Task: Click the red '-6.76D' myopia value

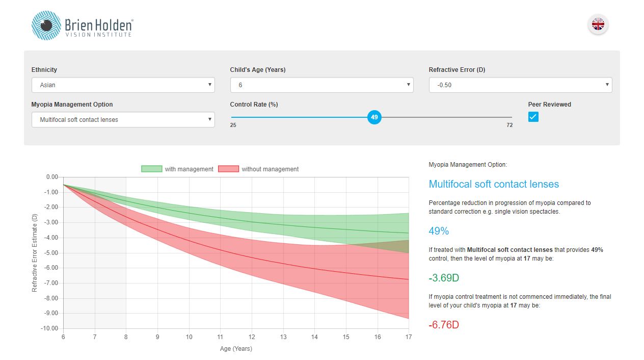Action: coord(444,324)
